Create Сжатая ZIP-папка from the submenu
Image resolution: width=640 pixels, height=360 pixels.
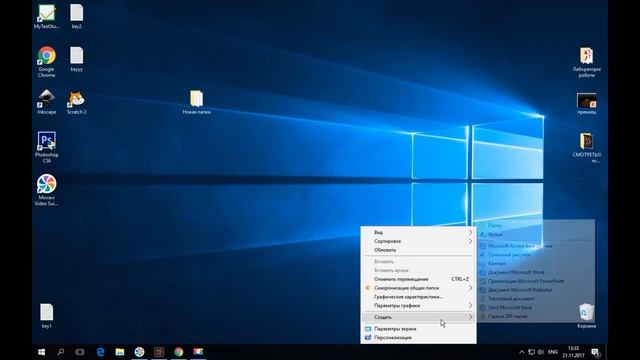536,316
